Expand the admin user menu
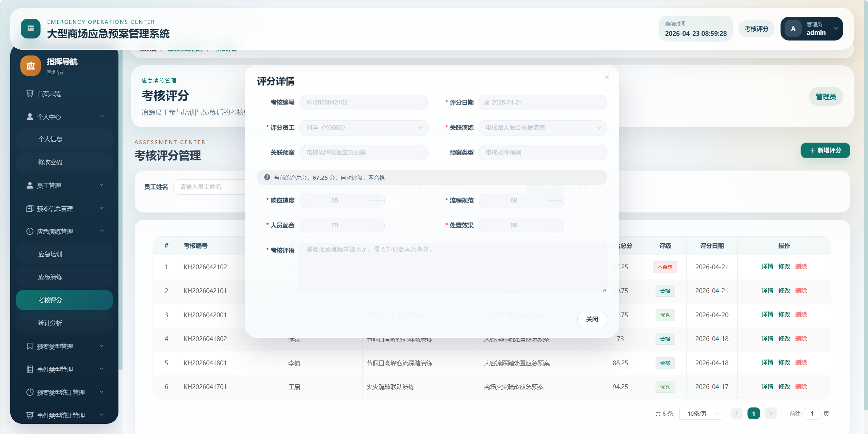The height and width of the screenshot is (434, 868). pos(836,29)
